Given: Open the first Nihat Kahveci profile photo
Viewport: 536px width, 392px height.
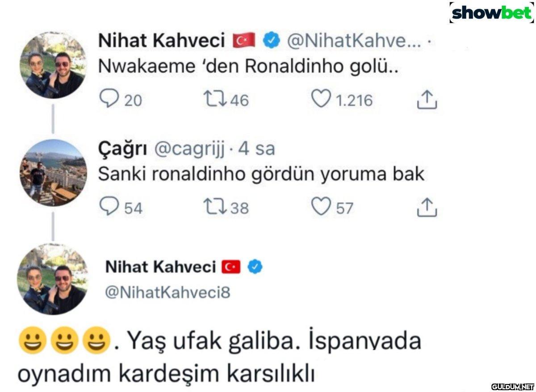Looking at the screenshot, I should (53, 65).
